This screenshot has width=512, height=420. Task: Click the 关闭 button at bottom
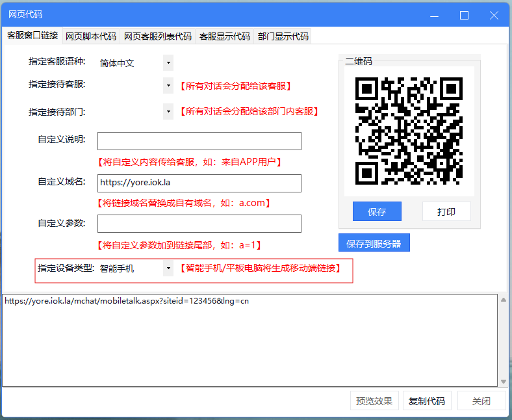pyautogui.click(x=481, y=400)
